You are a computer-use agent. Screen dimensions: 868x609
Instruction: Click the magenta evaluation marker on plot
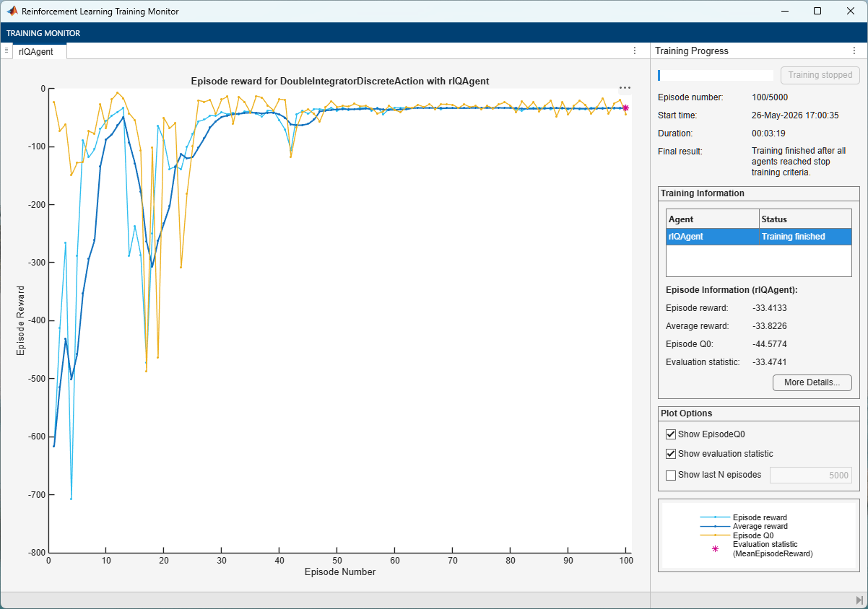pyautogui.click(x=625, y=108)
